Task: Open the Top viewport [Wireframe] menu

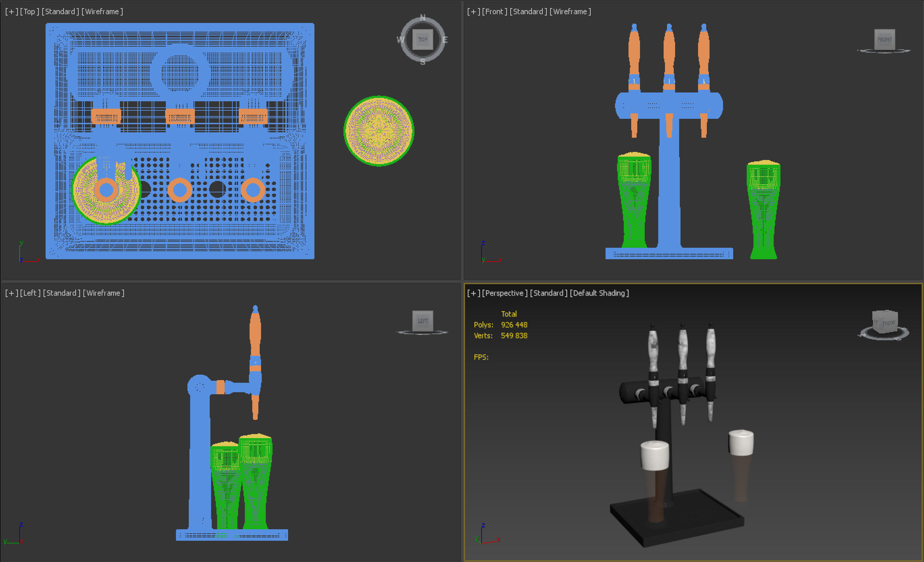Action: [102, 11]
